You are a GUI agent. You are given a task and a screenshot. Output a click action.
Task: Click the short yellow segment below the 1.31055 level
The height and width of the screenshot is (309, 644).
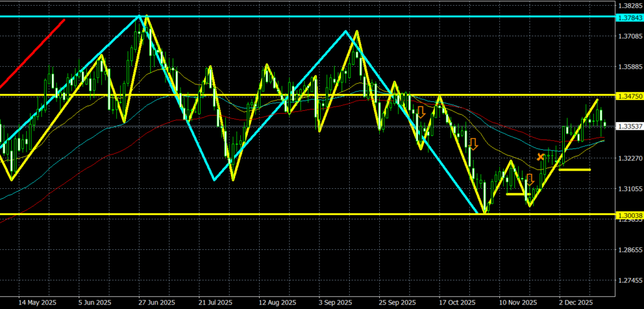click(516, 194)
